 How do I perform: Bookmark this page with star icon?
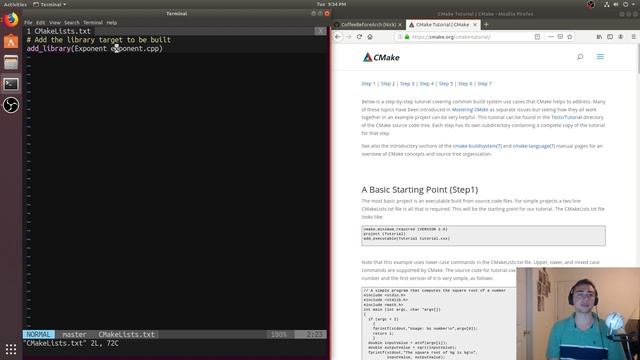[x=570, y=37]
